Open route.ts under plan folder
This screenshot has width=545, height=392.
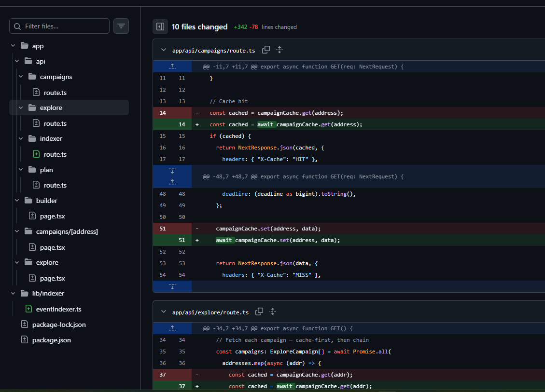[55, 185]
